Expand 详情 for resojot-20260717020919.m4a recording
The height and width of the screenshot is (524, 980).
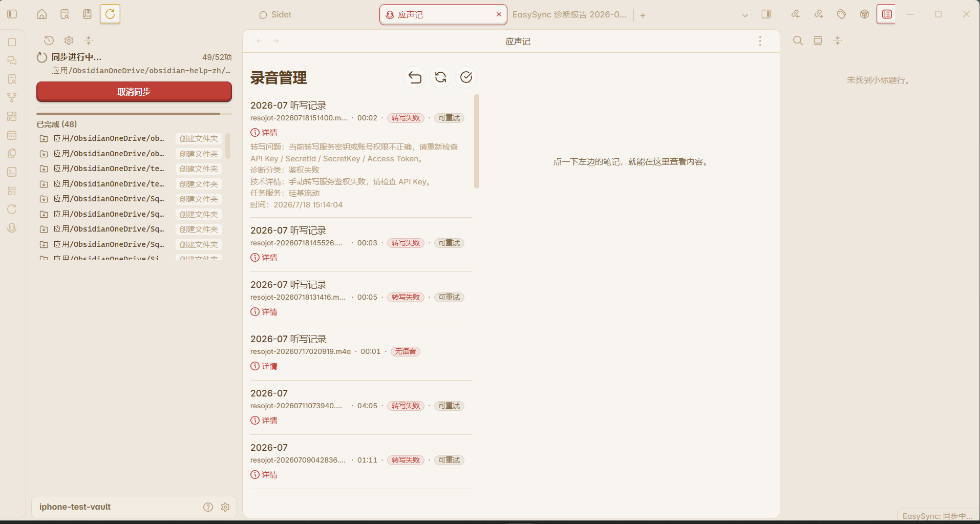[264, 366]
